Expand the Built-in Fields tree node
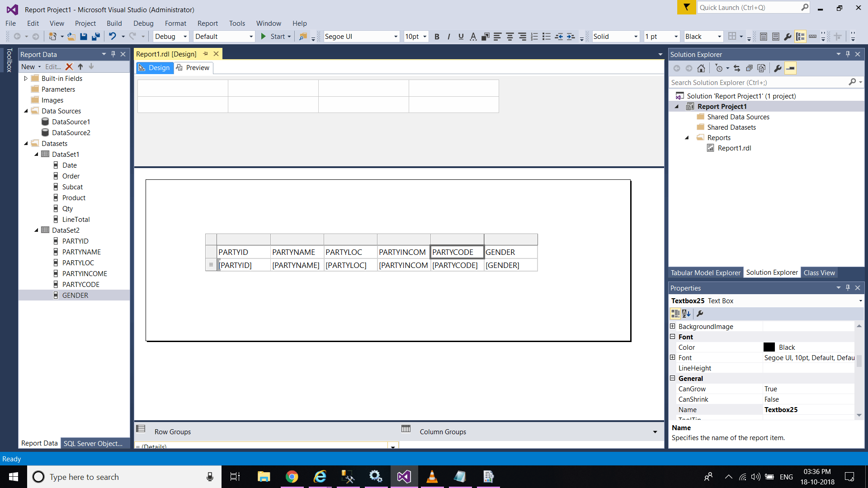 (26, 78)
